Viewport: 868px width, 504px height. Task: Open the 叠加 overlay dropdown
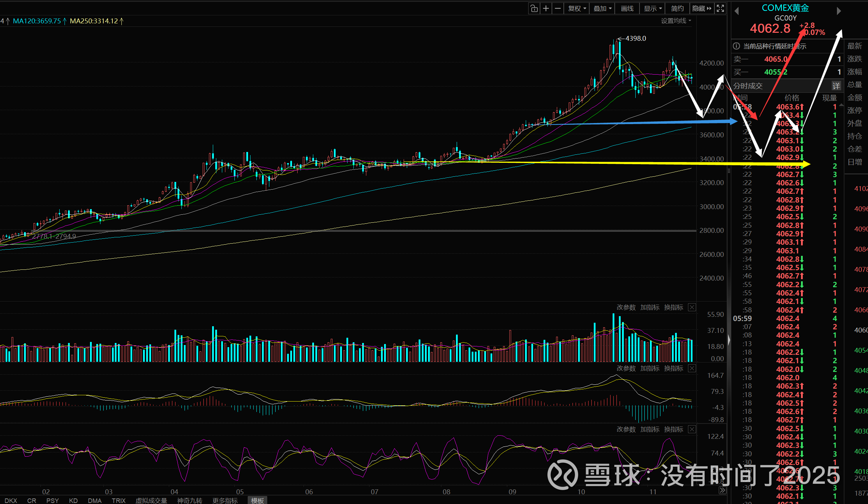(602, 8)
